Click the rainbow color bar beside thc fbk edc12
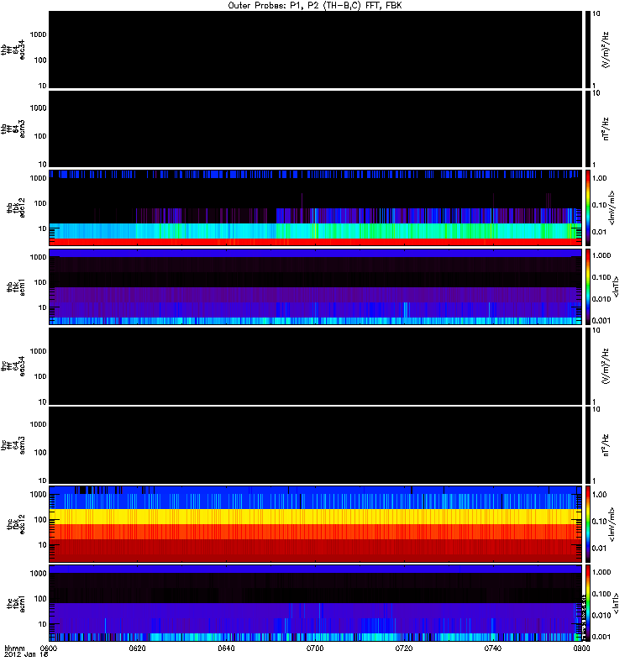The height and width of the screenshot is (672, 630). click(x=588, y=523)
